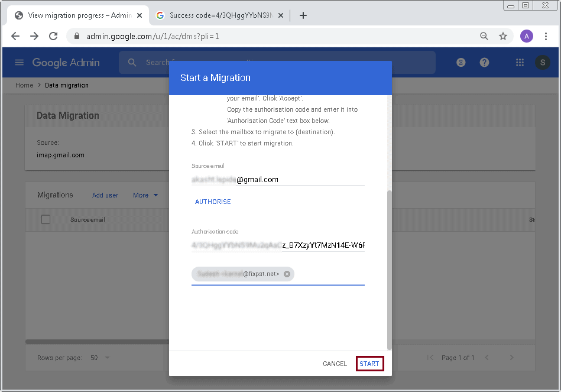The height and width of the screenshot is (392, 561).
Task: Open the Chrome profile avatar A
Action: (x=527, y=36)
